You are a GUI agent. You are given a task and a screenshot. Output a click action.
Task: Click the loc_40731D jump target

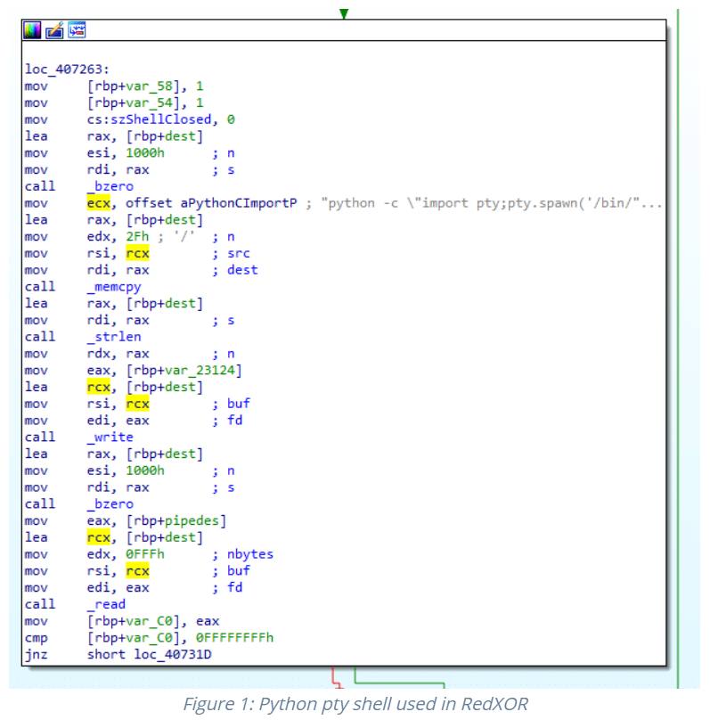coord(173,654)
